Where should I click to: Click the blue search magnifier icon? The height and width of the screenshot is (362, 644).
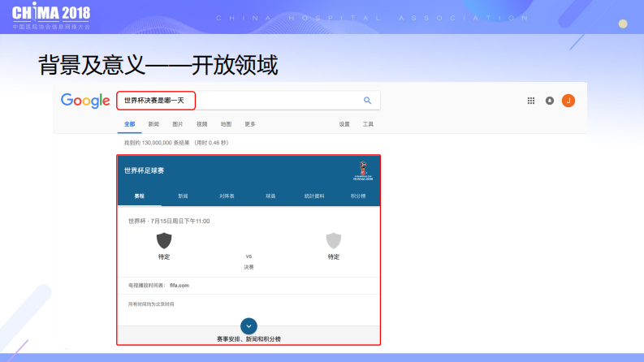point(367,100)
